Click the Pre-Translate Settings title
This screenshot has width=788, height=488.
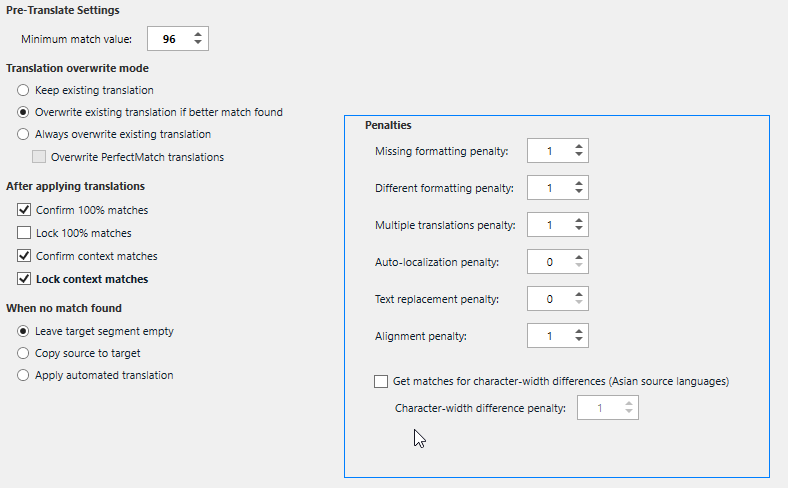click(x=63, y=10)
